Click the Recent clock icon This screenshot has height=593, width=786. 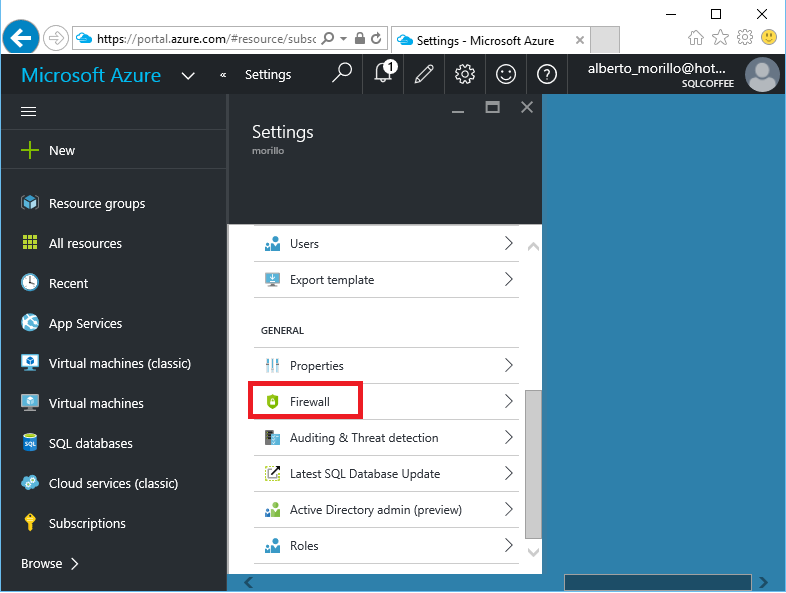point(30,282)
